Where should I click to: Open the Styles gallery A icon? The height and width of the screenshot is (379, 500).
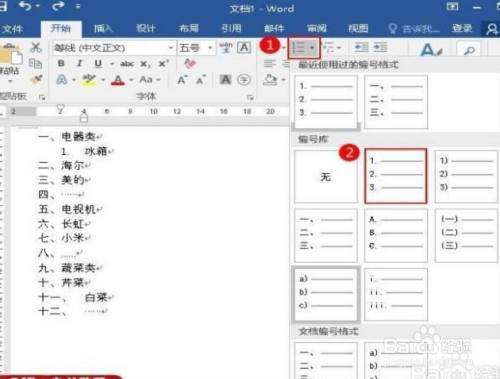point(431,50)
